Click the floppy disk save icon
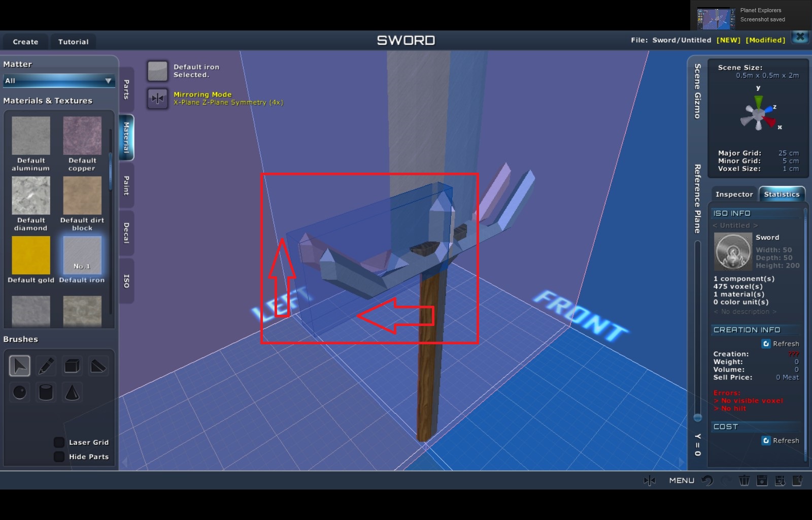The width and height of the screenshot is (812, 520). pyautogui.click(x=762, y=480)
